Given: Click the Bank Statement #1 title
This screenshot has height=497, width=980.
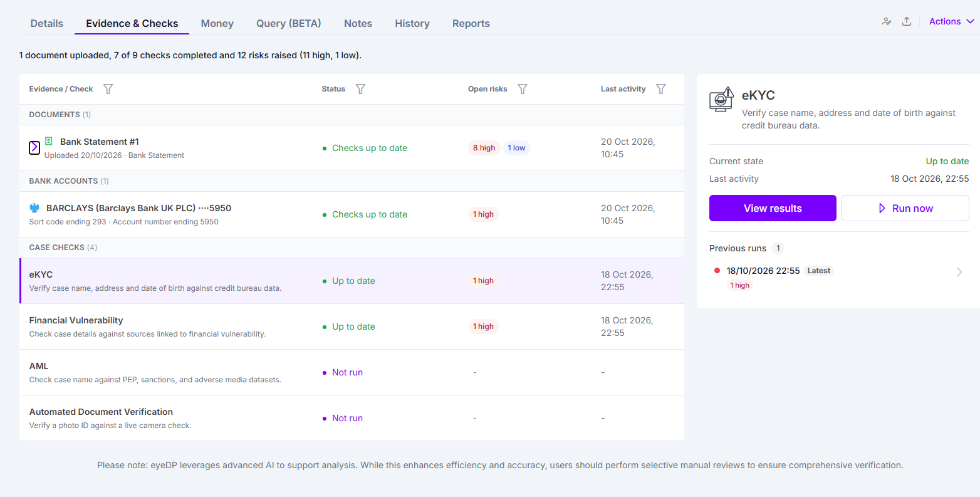Looking at the screenshot, I should [100, 142].
